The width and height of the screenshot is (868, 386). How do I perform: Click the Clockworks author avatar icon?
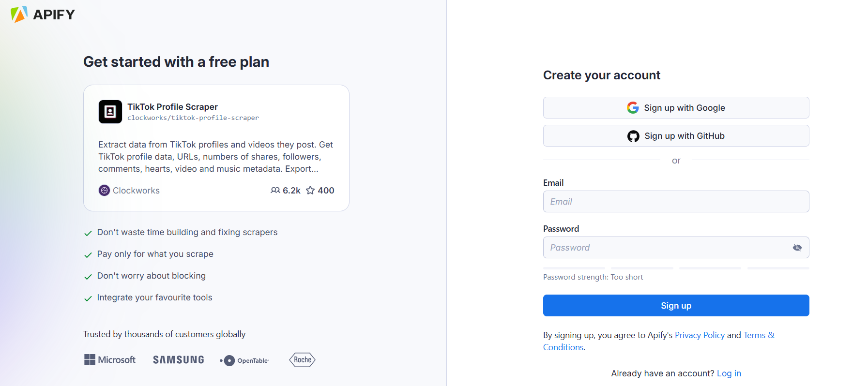tap(104, 190)
